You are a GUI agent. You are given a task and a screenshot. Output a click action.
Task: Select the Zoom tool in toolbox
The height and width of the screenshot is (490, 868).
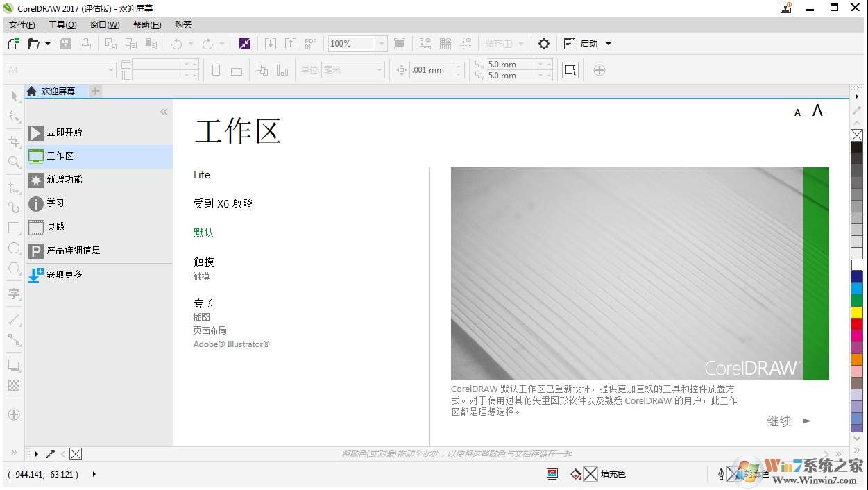pyautogui.click(x=14, y=162)
